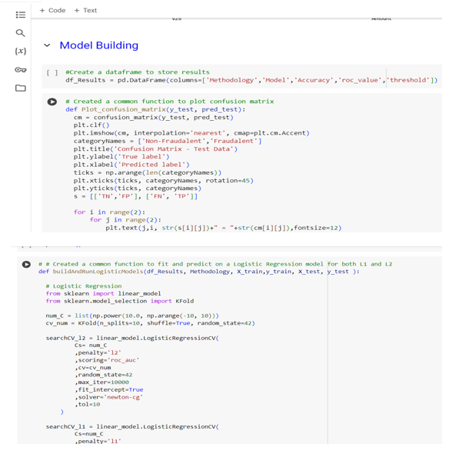
Task: Click the penalty='l2' argument
Action: click(98, 352)
